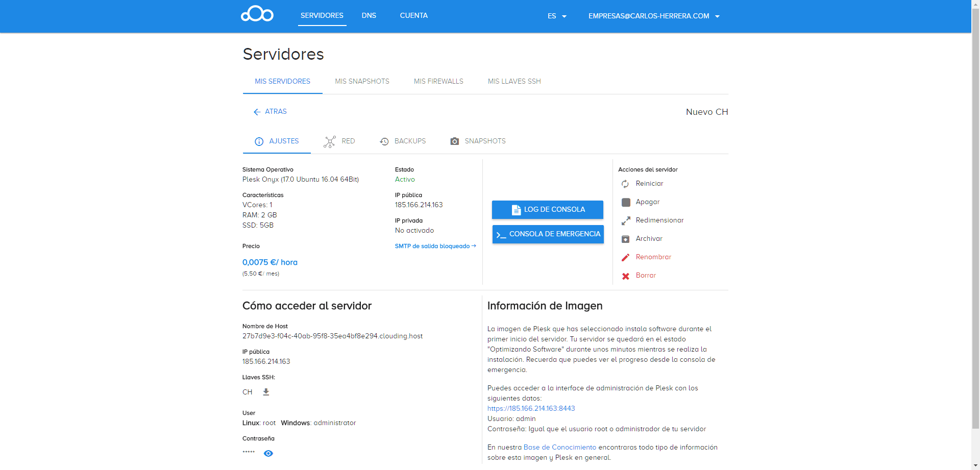
Task: Click the Clouding logo icon
Action: pyautogui.click(x=257, y=14)
